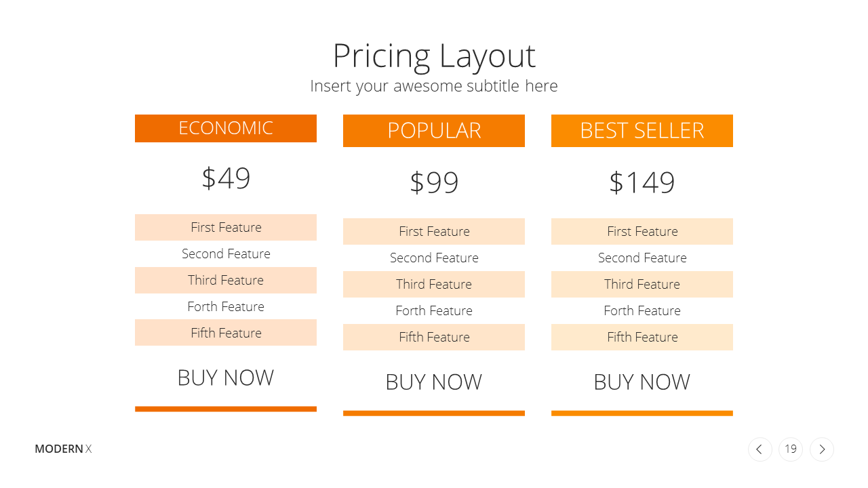Viewport: 868px width, 488px height.
Task: Go to previous slide with left arrow
Action: point(759,449)
